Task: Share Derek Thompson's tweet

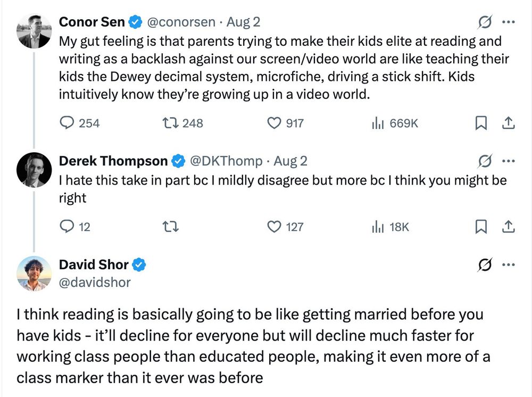Action: [508, 226]
